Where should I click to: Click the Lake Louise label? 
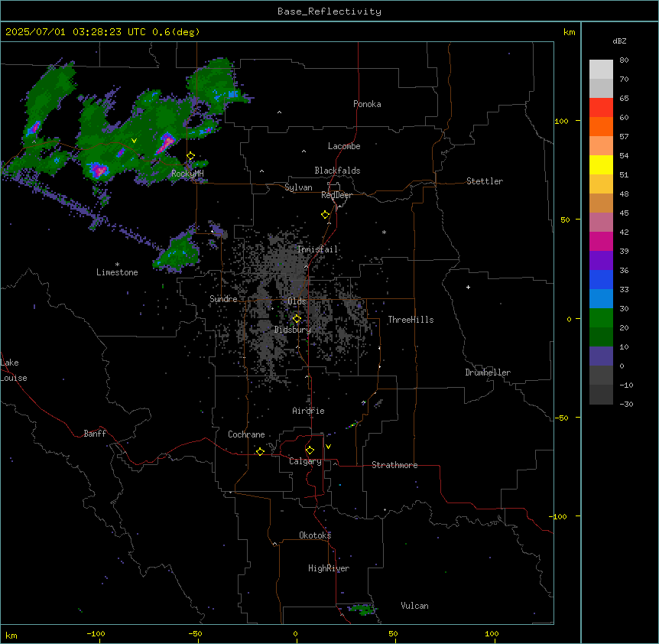14,370
